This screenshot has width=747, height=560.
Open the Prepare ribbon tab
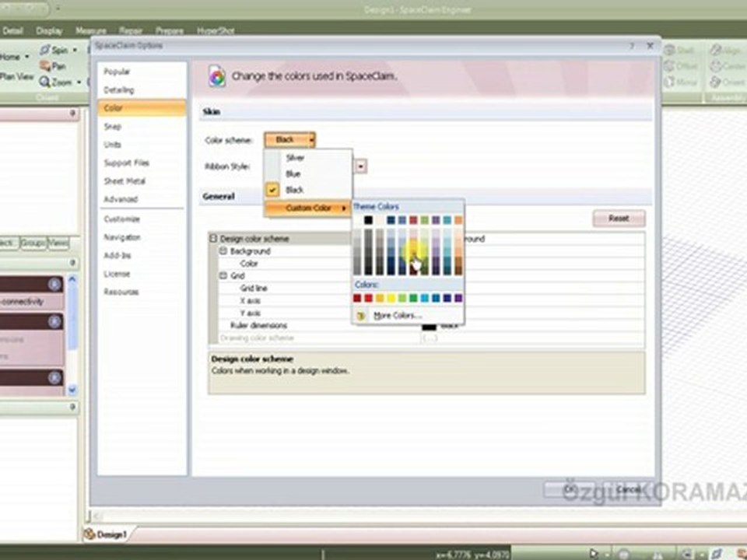coord(170,31)
